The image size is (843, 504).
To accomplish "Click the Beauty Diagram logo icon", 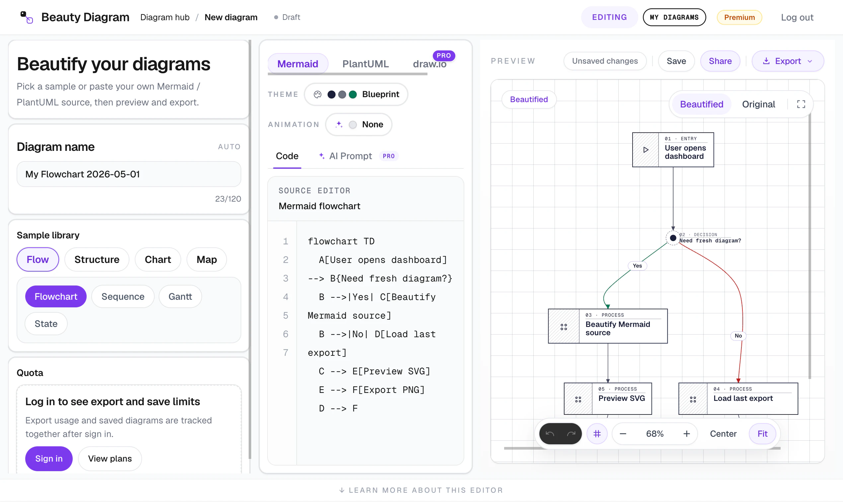I will (x=27, y=17).
